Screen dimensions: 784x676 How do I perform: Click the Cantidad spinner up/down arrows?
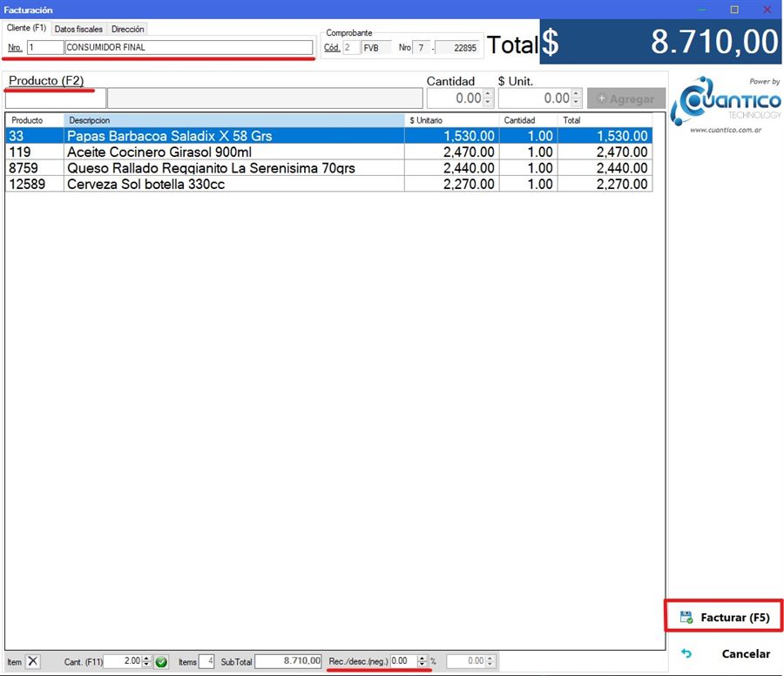pyautogui.click(x=489, y=98)
